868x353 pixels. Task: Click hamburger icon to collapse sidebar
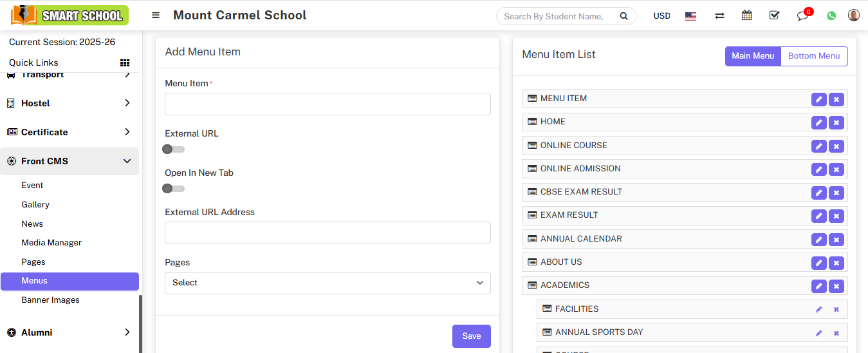pyautogui.click(x=156, y=15)
